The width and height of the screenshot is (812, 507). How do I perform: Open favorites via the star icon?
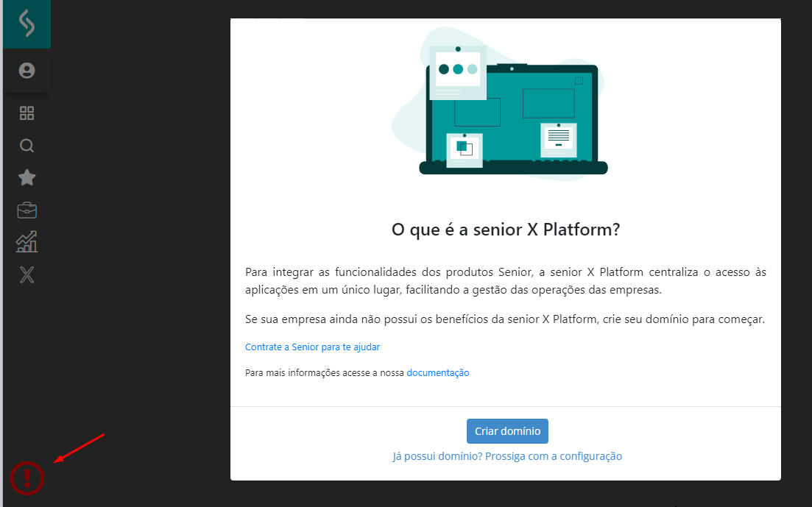pyautogui.click(x=27, y=178)
